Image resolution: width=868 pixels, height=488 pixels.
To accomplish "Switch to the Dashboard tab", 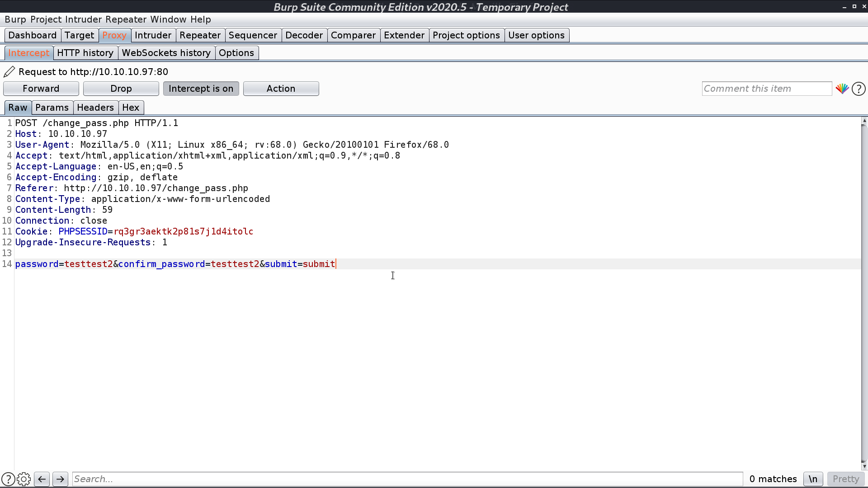I will [33, 35].
